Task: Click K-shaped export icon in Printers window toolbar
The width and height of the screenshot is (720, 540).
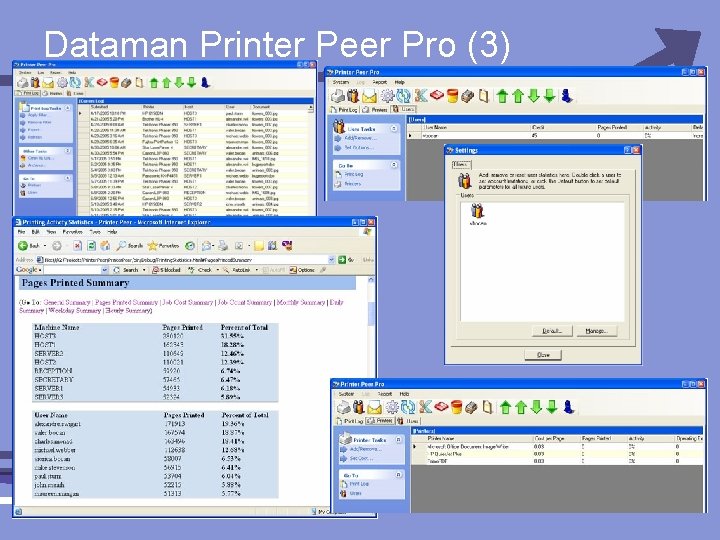Action: 425,407
